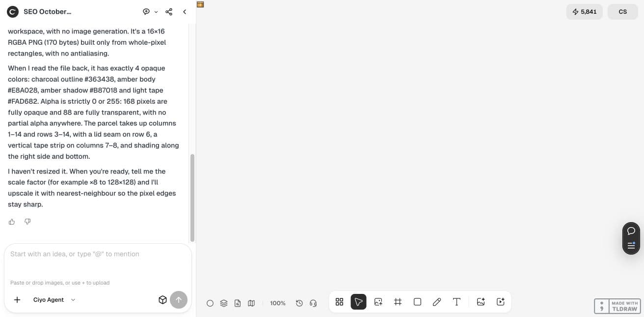Open the Ciyo logo home button
The width and height of the screenshot is (644, 317).
click(x=13, y=12)
